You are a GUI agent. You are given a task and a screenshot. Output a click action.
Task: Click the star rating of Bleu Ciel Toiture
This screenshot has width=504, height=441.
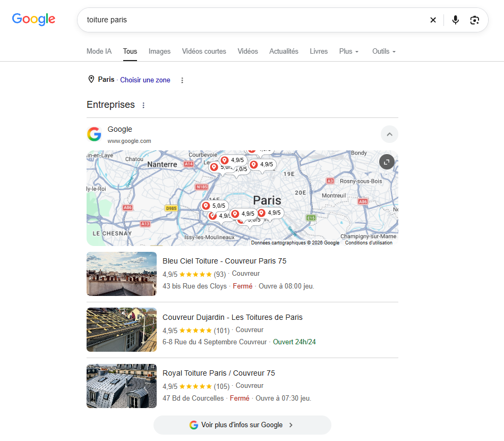click(195, 274)
